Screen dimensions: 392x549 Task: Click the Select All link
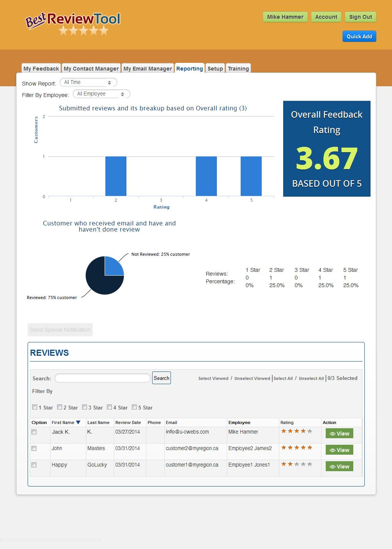pyautogui.click(x=283, y=378)
